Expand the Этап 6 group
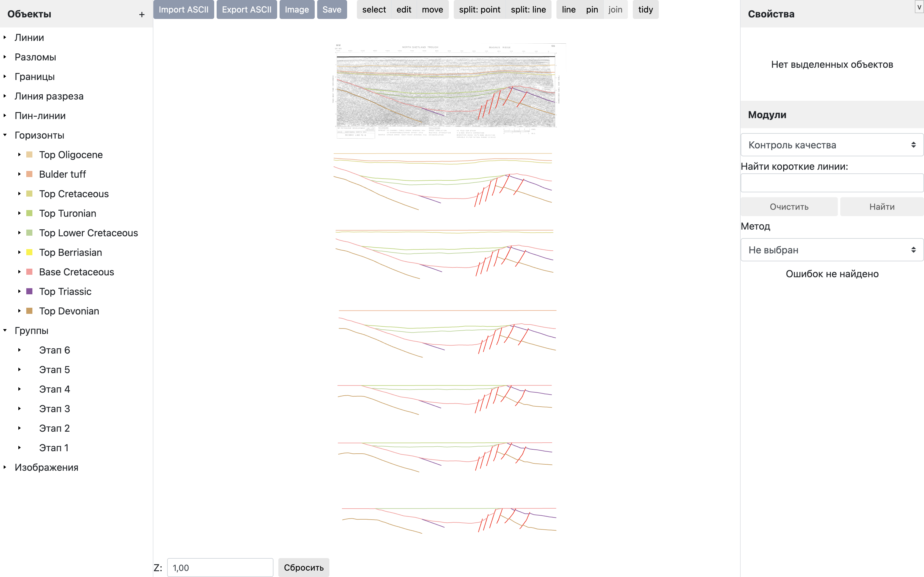 tap(18, 350)
